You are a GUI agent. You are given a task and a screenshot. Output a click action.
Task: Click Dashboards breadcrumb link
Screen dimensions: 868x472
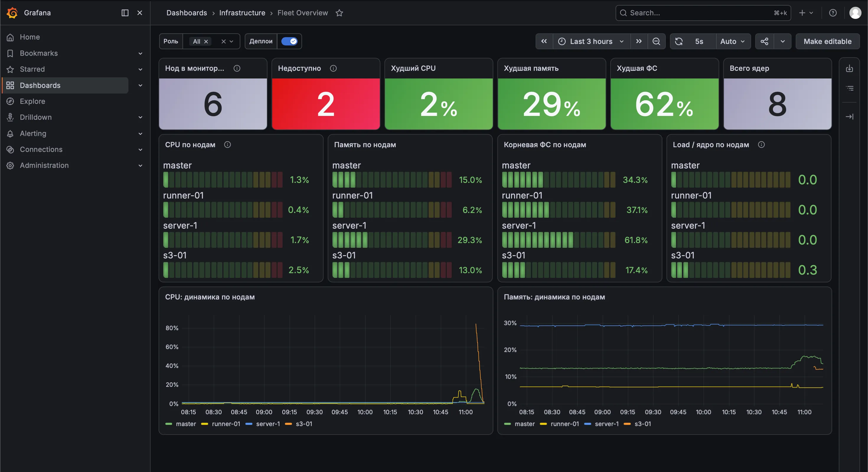coord(187,13)
